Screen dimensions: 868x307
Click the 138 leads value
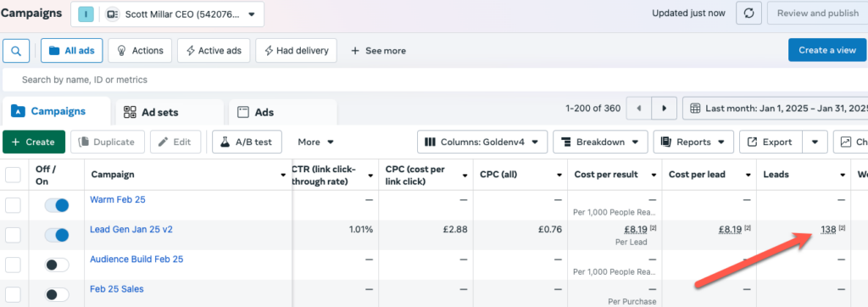point(828,230)
